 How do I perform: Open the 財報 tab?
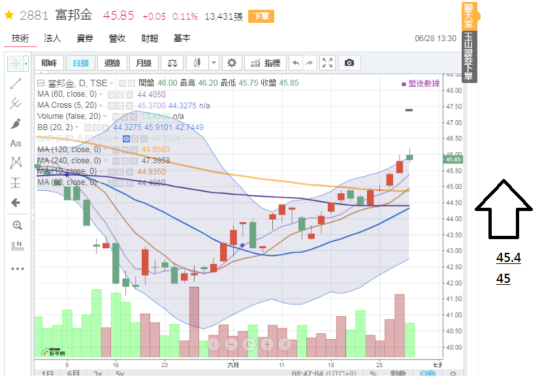click(150, 38)
